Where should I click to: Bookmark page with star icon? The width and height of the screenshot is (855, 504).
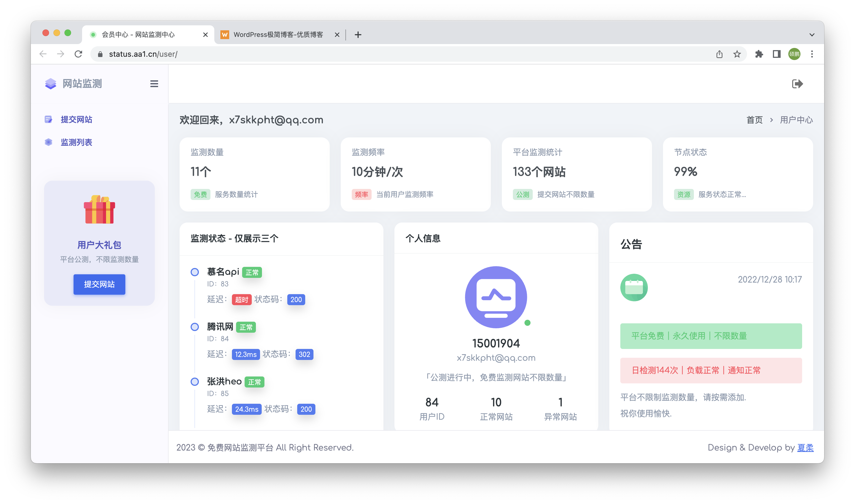(x=737, y=54)
